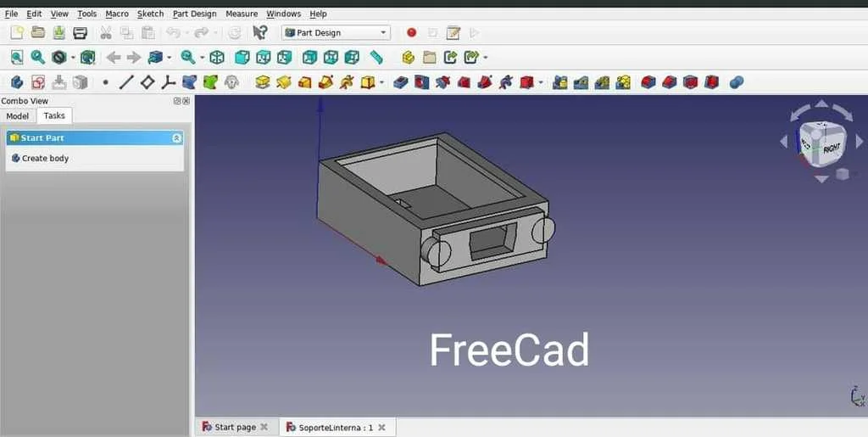Open the Part Design workbench dropdown
Image resolution: width=868 pixels, height=437 pixels.
336,32
